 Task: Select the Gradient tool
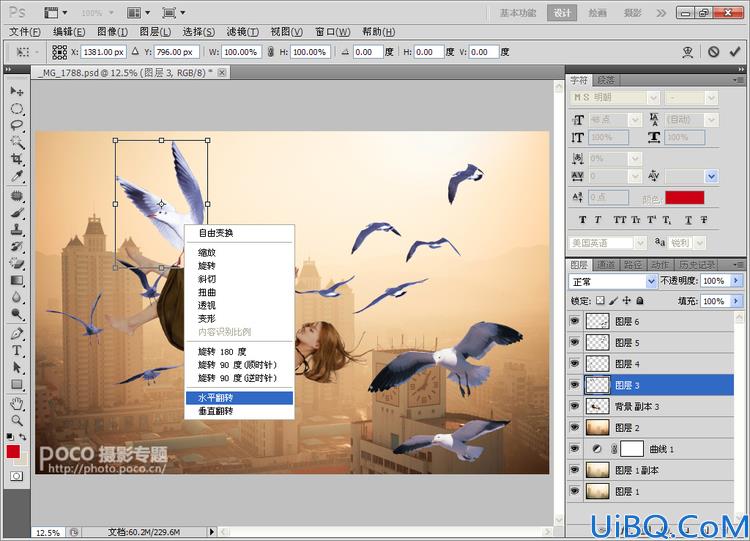click(x=17, y=280)
